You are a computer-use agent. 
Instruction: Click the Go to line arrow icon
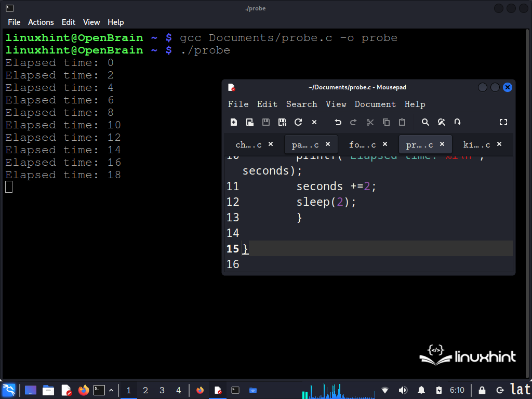tap(457, 123)
